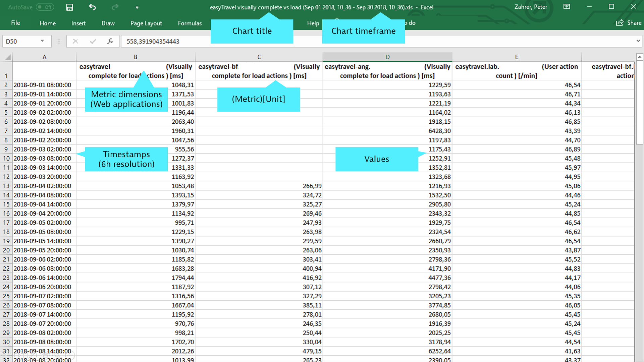Click cell value 6252,64

click(x=387, y=351)
